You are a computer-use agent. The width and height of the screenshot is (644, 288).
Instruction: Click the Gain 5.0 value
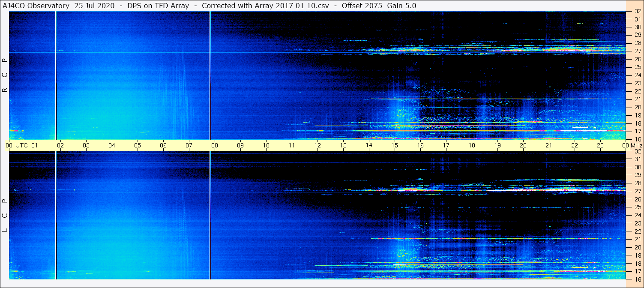click(401, 6)
